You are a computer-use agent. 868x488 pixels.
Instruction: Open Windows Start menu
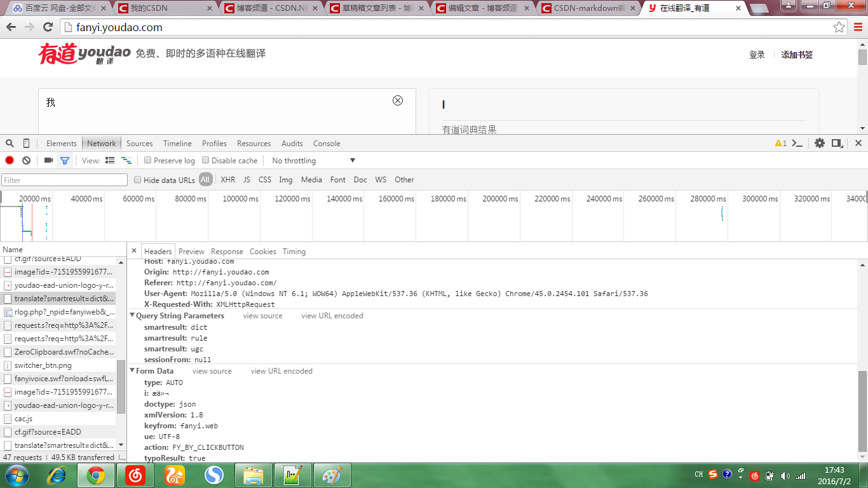pyautogui.click(x=17, y=475)
